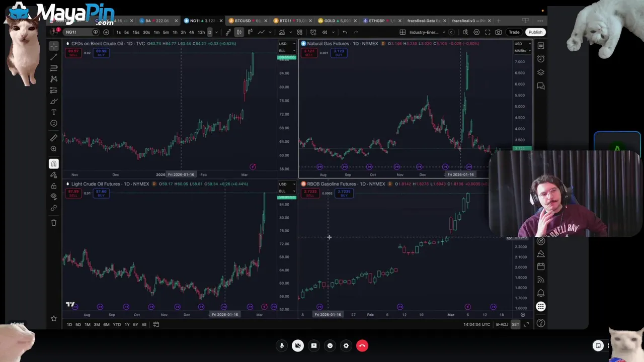Expand the interval dropdown arrow
The height and width of the screenshot is (362, 644).
click(216, 32)
